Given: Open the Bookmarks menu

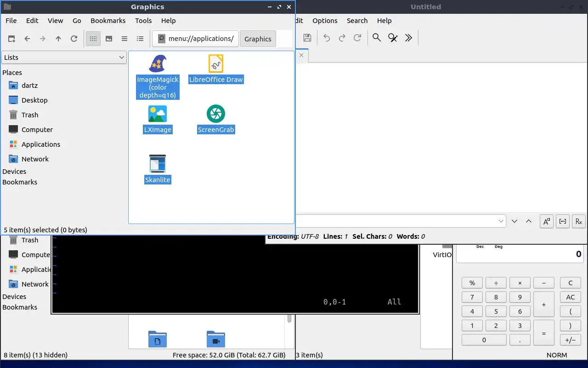Looking at the screenshot, I should (x=108, y=21).
